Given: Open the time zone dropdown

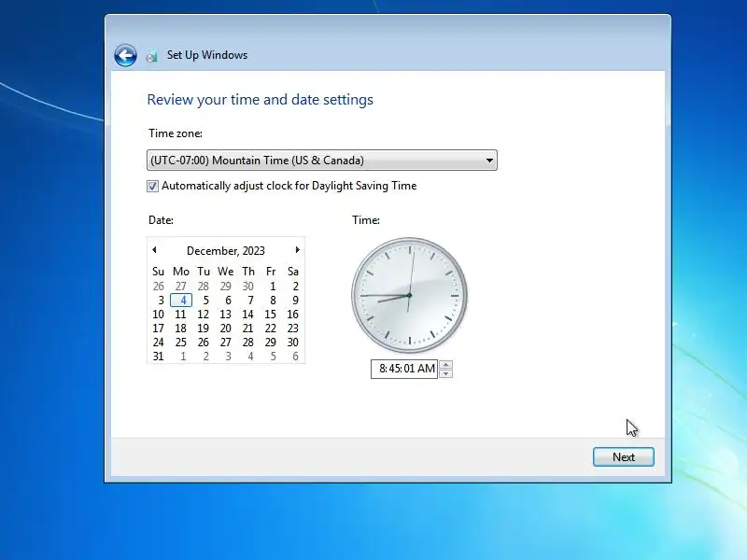Looking at the screenshot, I should click(321, 160).
